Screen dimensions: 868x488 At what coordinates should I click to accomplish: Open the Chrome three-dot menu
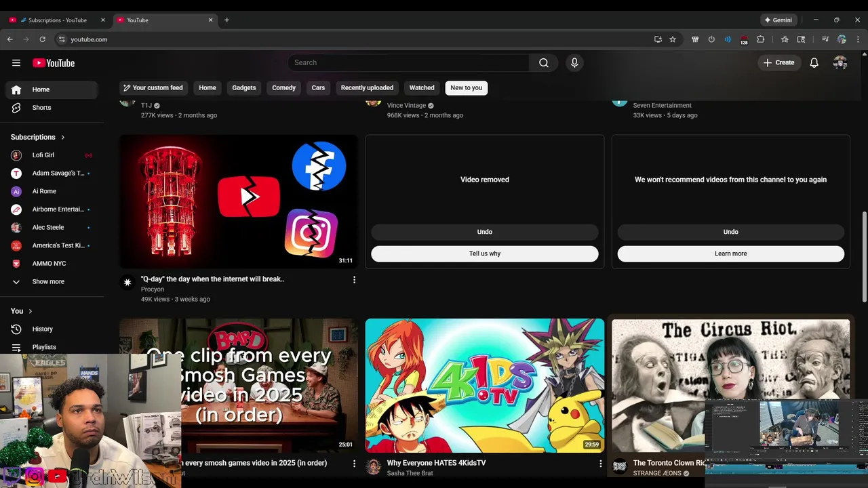858,39
